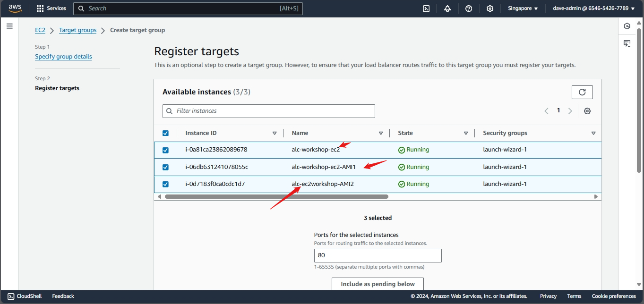Deselect instance i-0a81ca23862089678 checkbox

pos(165,150)
